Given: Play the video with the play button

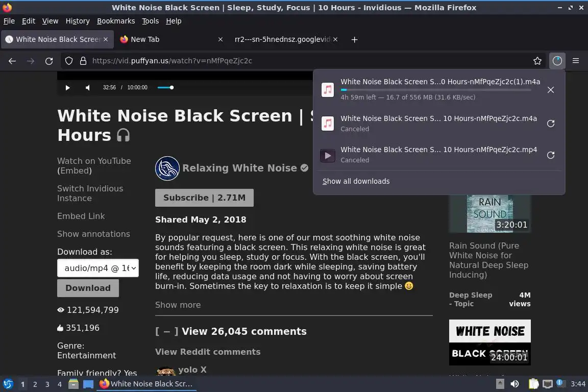Looking at the screenshot, I should 67,88.
